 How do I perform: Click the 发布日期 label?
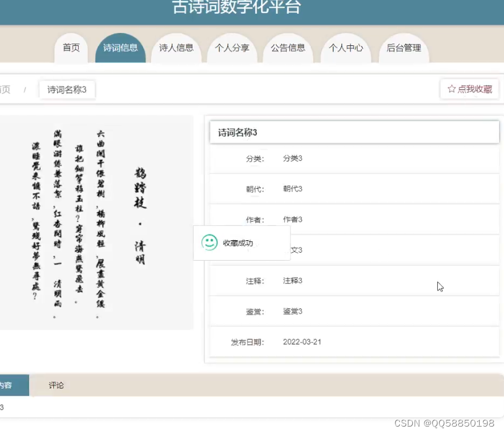[x=247, y=342]
